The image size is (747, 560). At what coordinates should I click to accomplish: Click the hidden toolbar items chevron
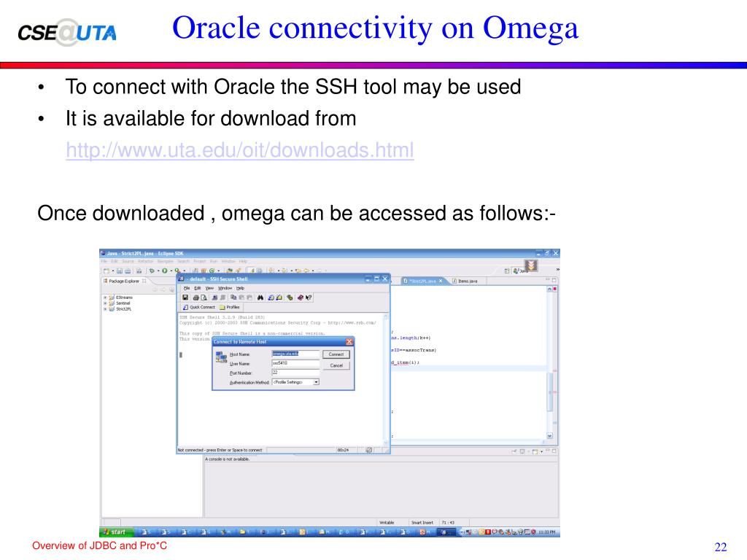(558, 270)
